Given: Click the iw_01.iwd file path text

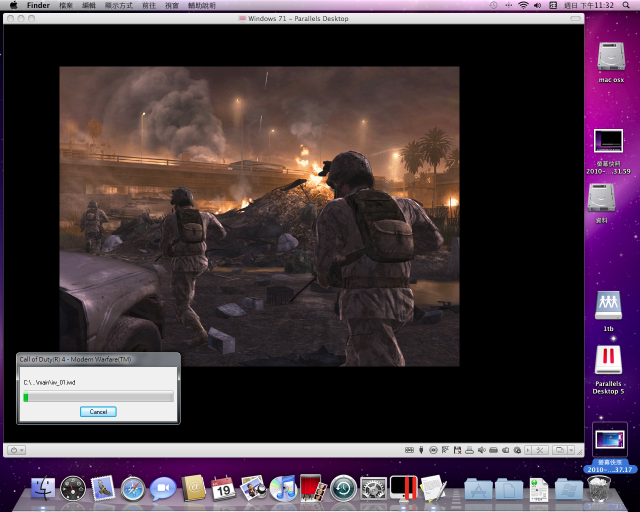Looking at the screenshot, I should pos(49,383).
